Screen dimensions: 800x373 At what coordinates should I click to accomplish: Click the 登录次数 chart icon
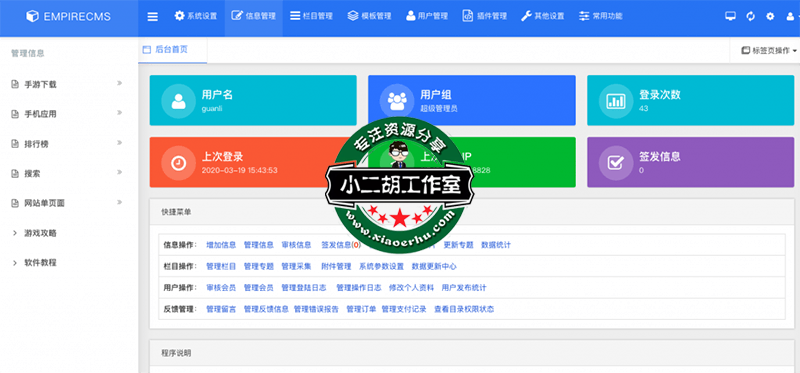pyautogui.click(x=615, y=101)
